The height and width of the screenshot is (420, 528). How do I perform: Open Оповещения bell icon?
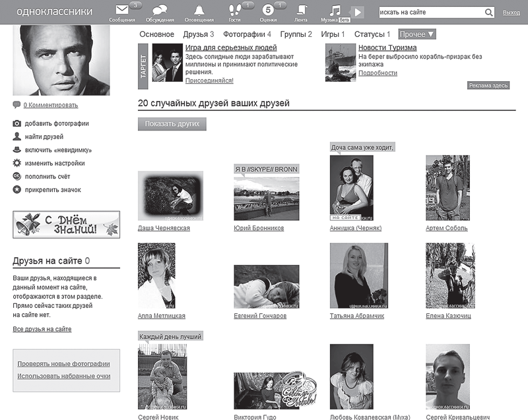(199, 10)
